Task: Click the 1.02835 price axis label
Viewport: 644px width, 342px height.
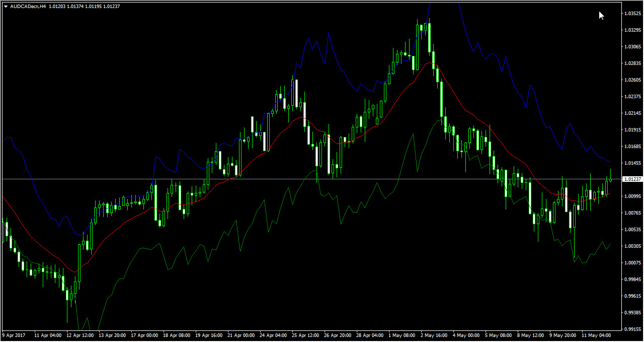Action: 632,63
